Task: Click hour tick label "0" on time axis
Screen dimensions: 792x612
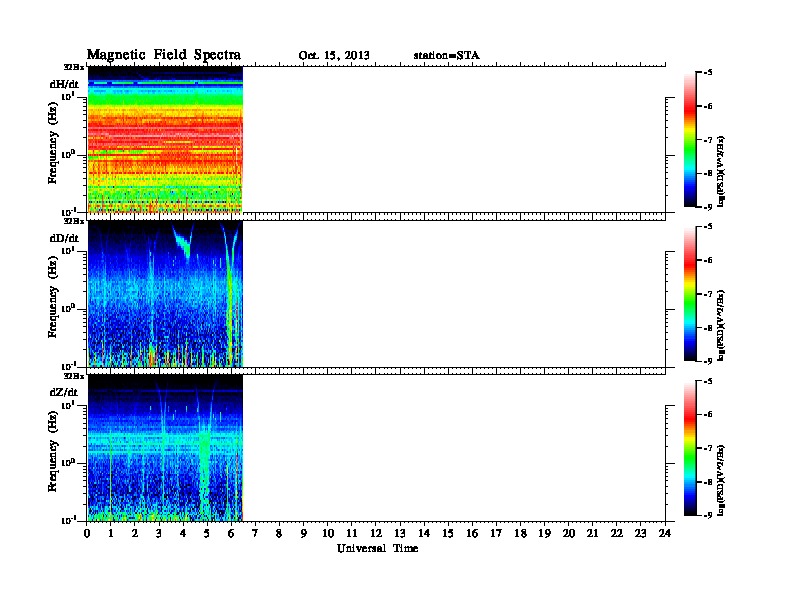Action: (87, 534)
